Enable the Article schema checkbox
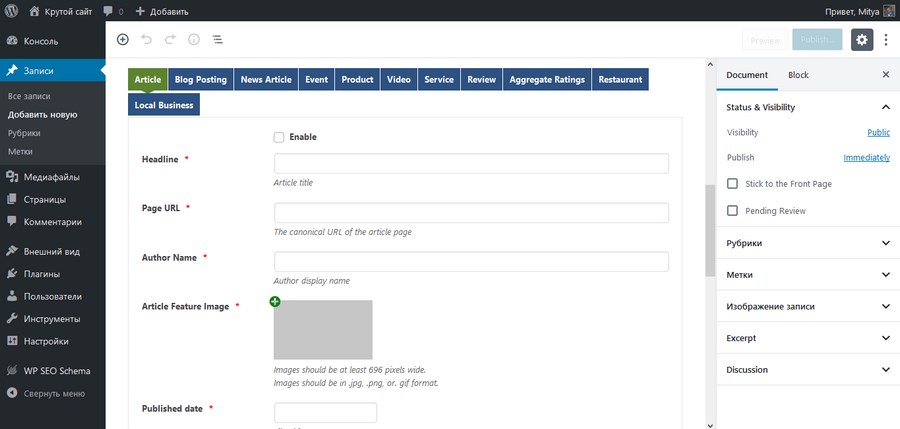This screenshot has width=900, height=429. (279, 137)
